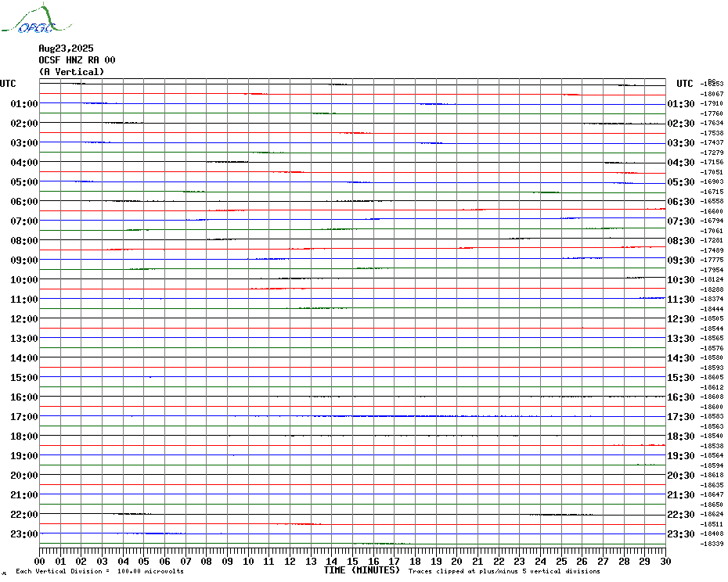This screenshot has height=582, width=728.
Task: Click the 21:00 row label
Action: [24, 494]
